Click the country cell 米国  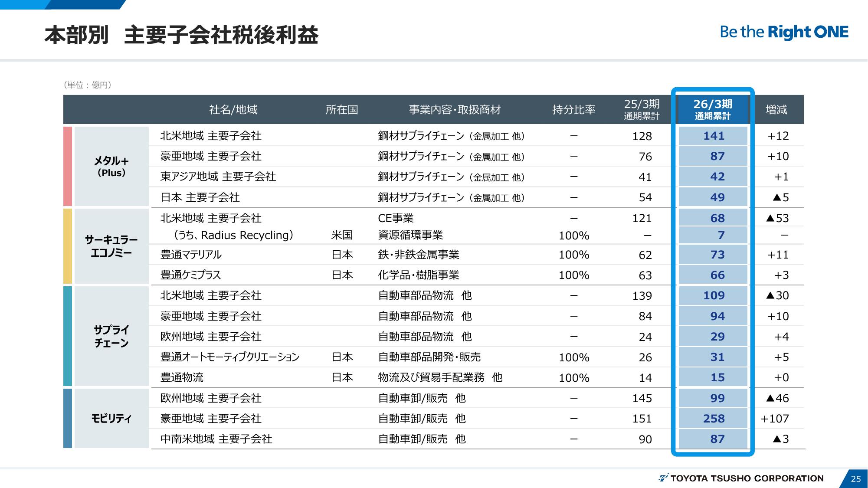342,235
